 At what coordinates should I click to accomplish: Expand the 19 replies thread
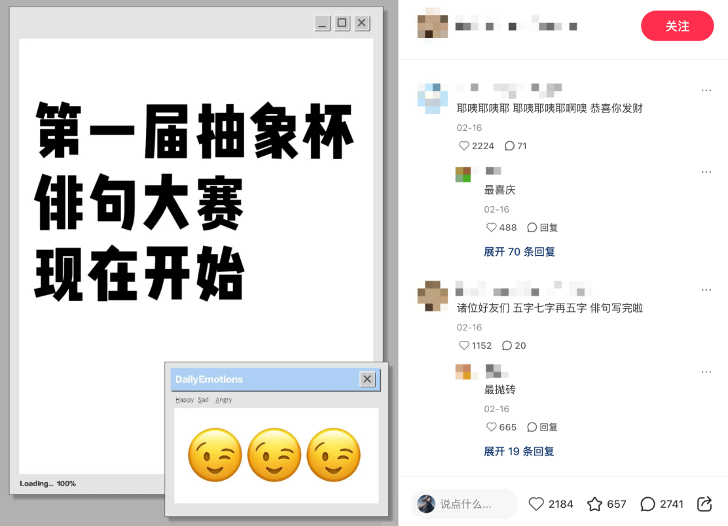click(x=519, y=451)
